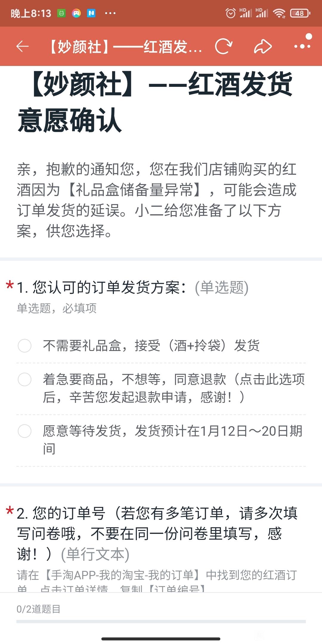
Task: Select 着急要商品 同意退款 radio option
Action: pos(24,379)
